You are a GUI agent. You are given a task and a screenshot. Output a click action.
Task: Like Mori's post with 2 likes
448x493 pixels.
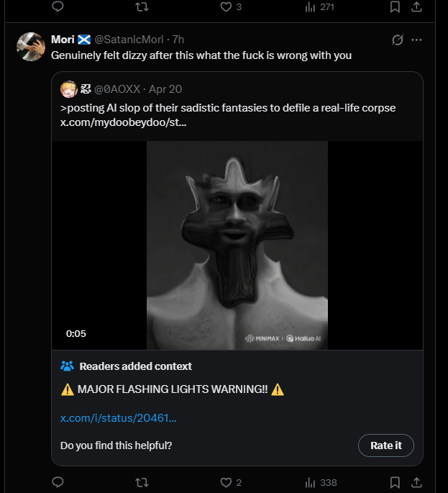tap(226, 482)
